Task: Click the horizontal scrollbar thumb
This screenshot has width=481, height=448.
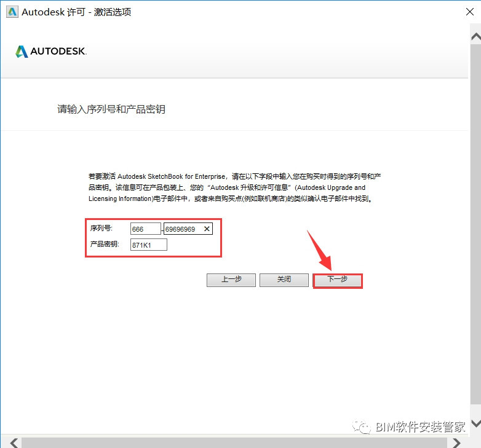Action: (x=234, y=443)
